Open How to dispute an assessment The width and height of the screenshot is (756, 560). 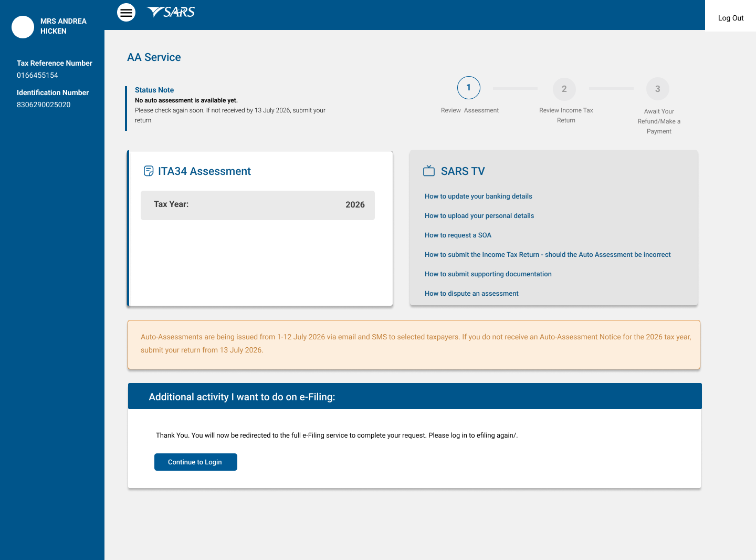pos(471,294)
